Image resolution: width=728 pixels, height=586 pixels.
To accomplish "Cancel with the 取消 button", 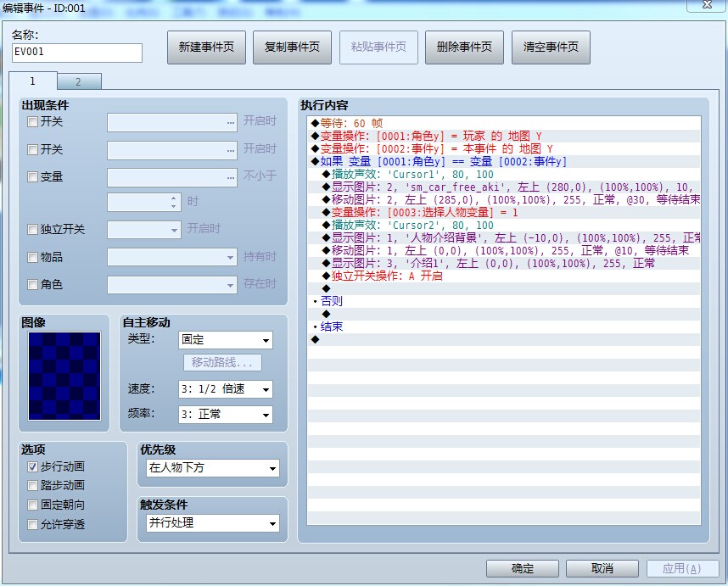I will [x=602, y=568].
